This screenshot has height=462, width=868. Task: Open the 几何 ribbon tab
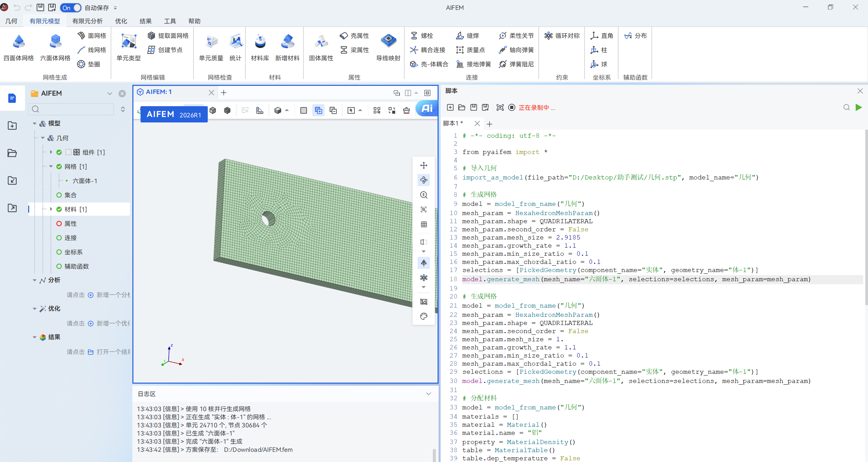[11, 21]
